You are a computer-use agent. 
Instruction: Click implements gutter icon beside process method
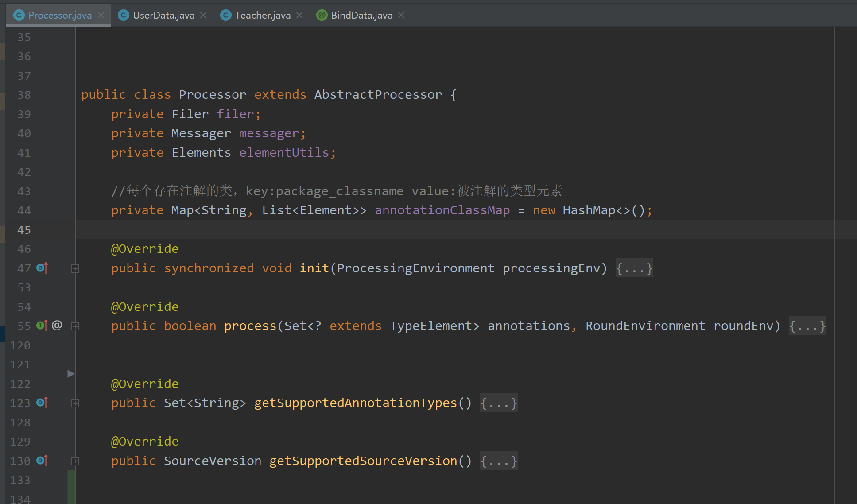[42, 326]
